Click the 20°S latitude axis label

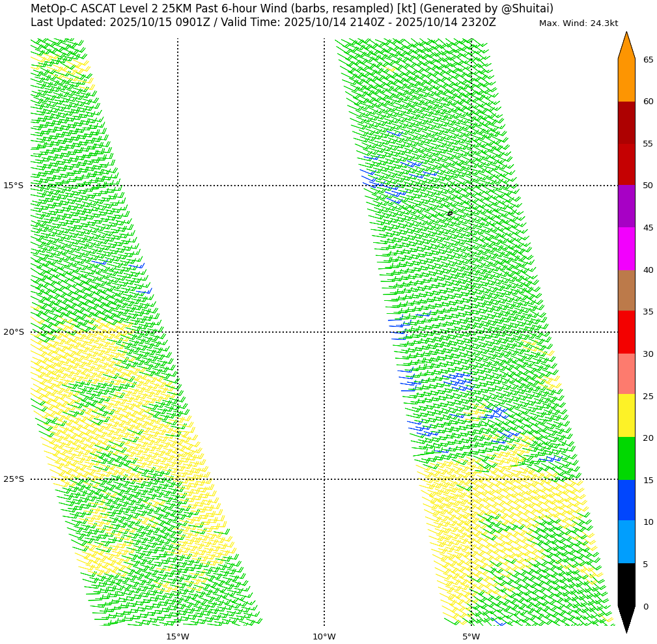[13, 332]
